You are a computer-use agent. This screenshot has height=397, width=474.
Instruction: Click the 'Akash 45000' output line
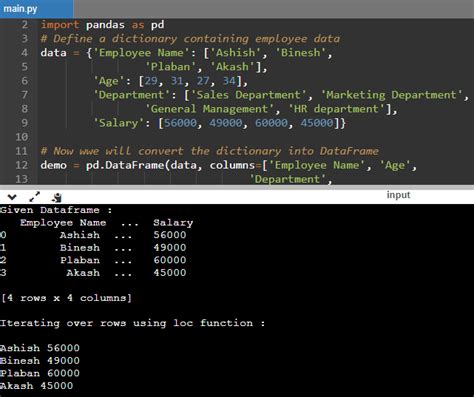(36, 386)
